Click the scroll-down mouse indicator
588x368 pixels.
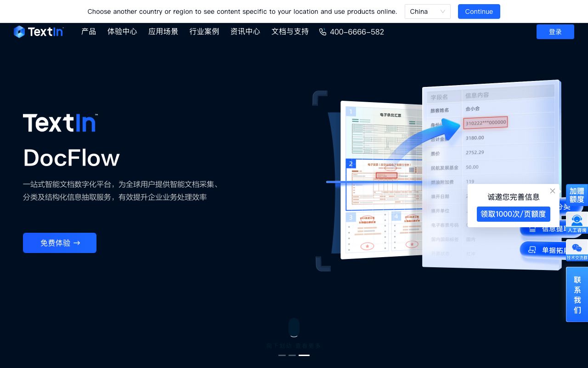pos(294,328)
